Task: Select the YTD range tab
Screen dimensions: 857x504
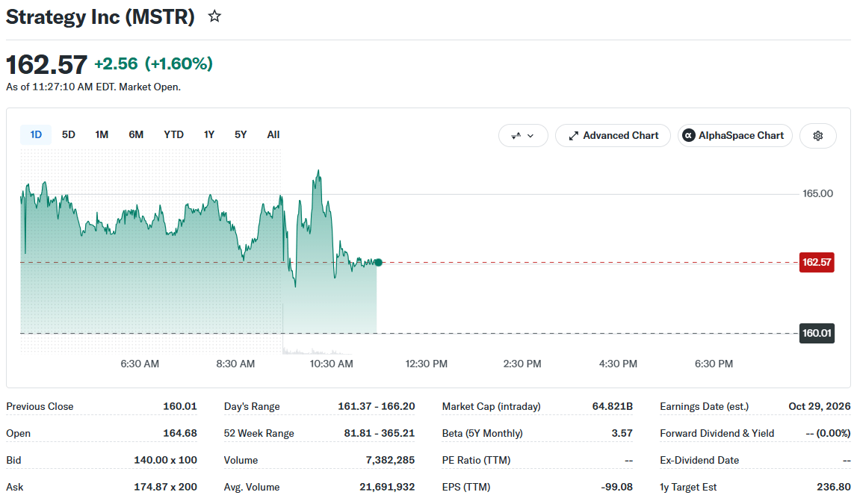Action: pos(174,135)
